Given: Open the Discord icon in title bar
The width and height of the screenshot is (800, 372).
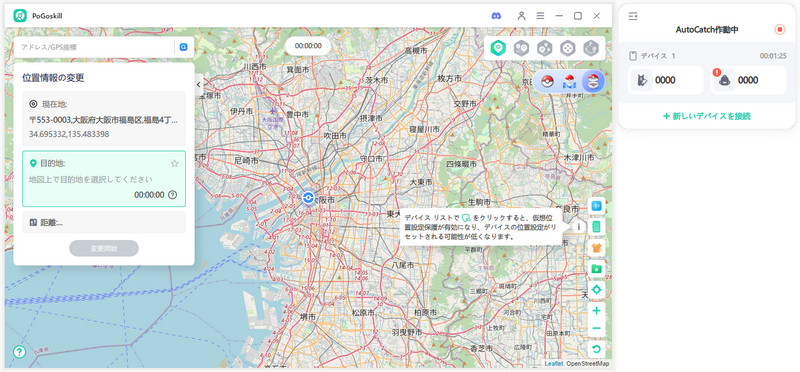Looking at the screenshot, I should click(x=496, y=16).
